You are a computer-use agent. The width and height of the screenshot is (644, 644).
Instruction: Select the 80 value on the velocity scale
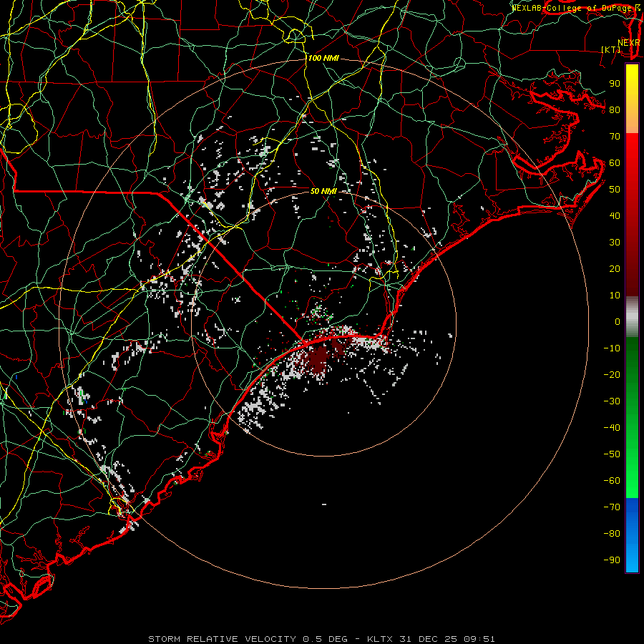[615, 110]
